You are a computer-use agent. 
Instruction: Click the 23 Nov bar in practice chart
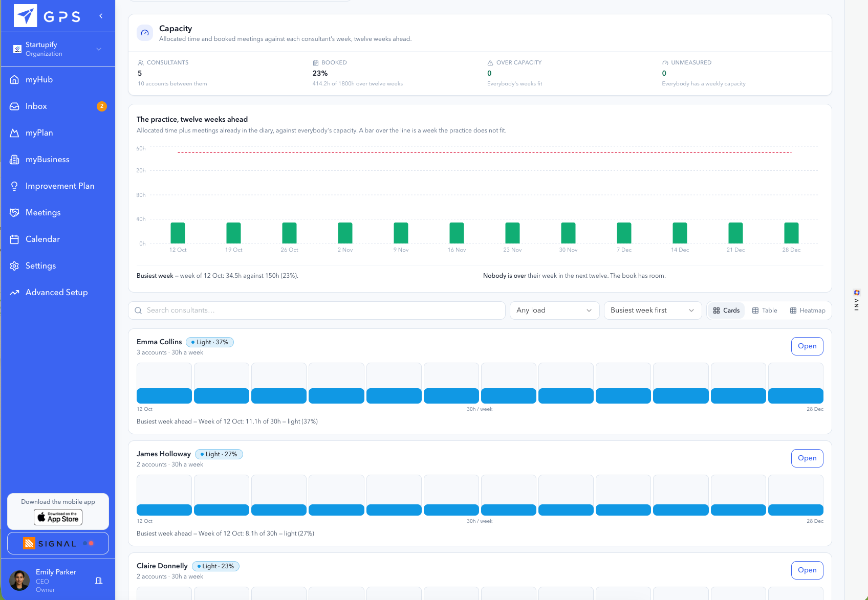pos(512,233)
